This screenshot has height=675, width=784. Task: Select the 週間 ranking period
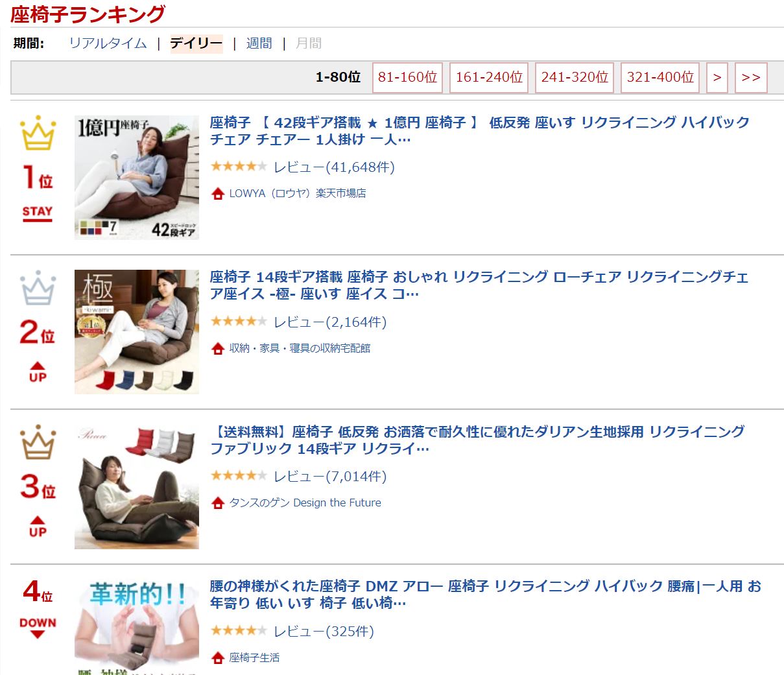click(x=259, y=43)
